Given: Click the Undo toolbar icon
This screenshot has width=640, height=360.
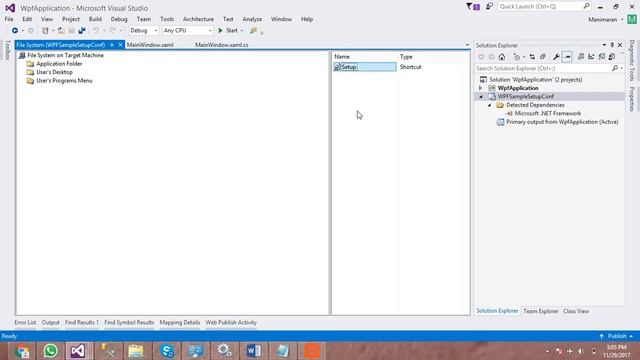Looking at the screenshot, I should click(x=96, y=31).
